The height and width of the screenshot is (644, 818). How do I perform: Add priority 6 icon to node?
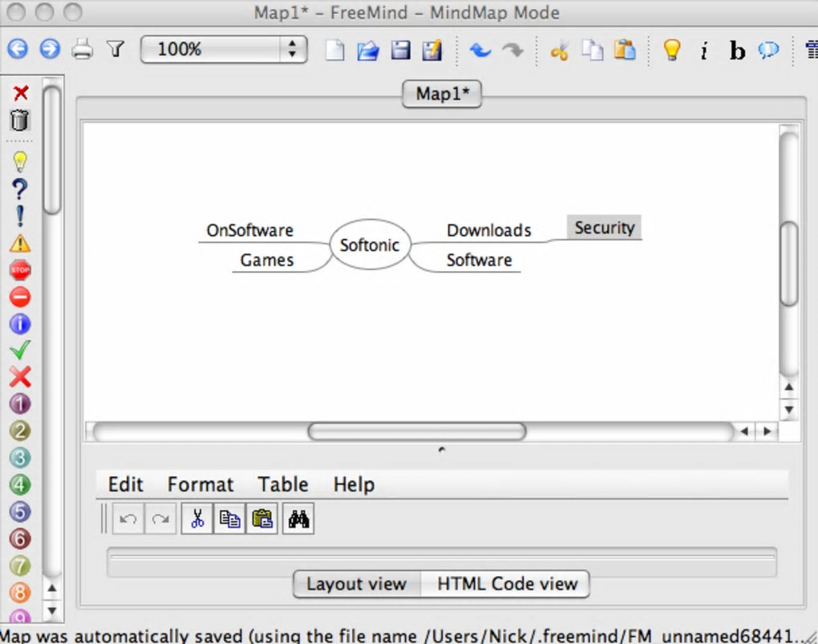pyautogui.click(x=20, y=539)
